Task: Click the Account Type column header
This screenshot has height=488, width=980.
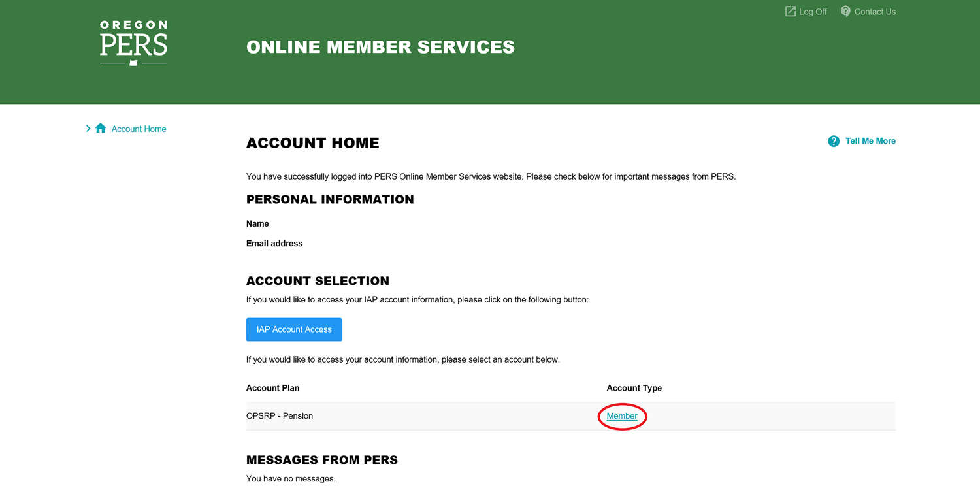Action: point(634,388)
